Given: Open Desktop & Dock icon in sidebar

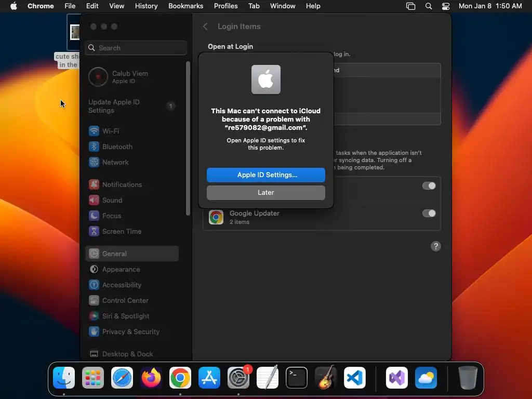Looking at the screenshot, I should (94, 354).
